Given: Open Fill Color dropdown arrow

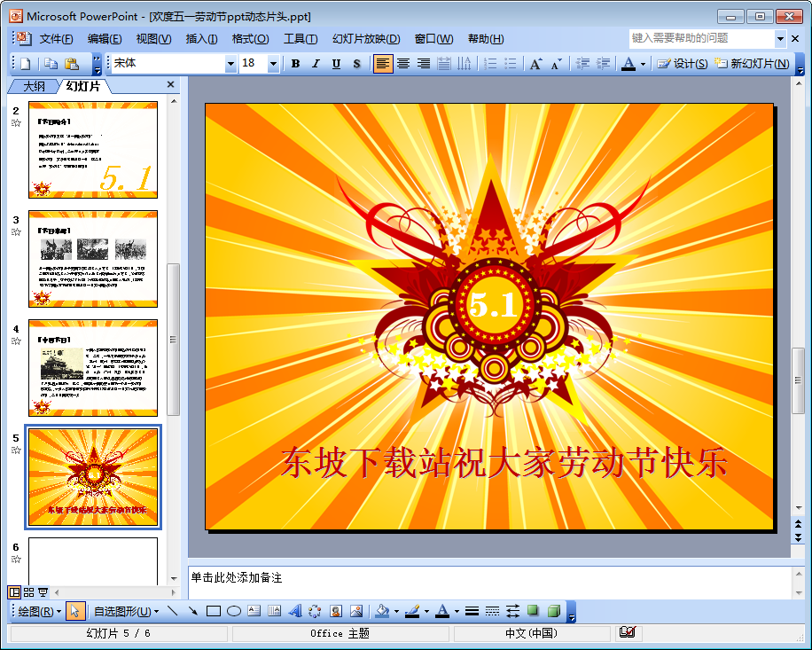Looking at the screenshot, I should point(396,612).
